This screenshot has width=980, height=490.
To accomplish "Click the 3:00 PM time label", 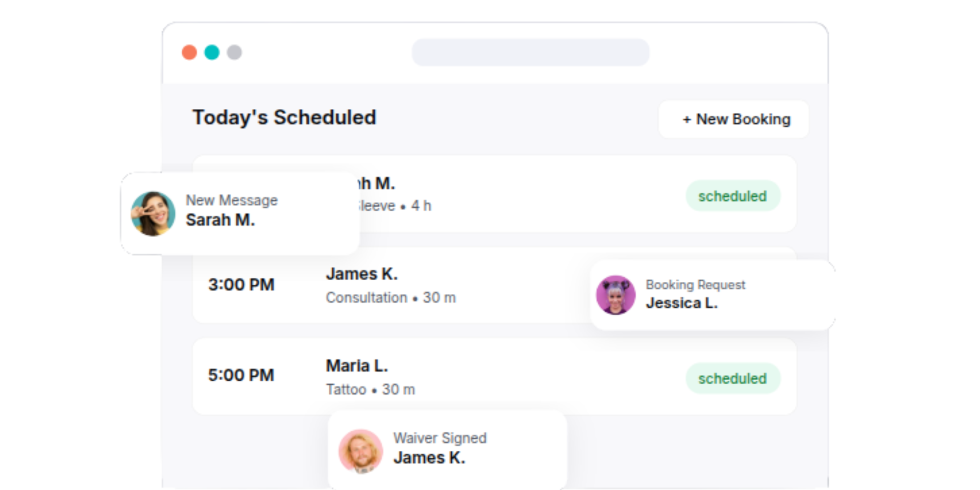I will 242,285.
